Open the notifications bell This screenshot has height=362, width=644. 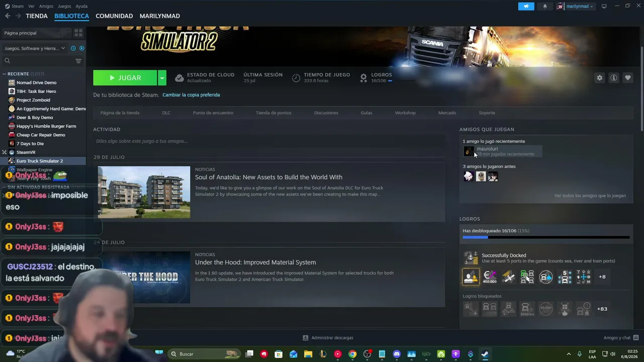click(545, 6)
